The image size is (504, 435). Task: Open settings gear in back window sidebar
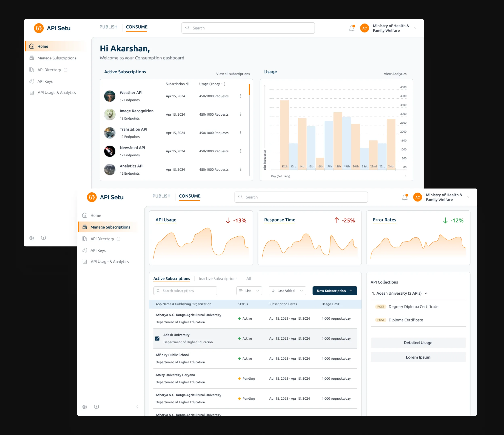(32, 238)
